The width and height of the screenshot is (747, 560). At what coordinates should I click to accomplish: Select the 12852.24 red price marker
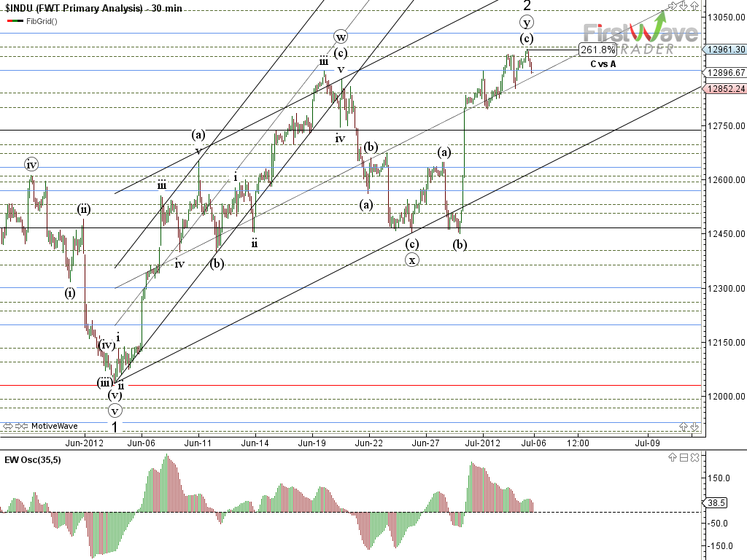(x=724, y=88)
